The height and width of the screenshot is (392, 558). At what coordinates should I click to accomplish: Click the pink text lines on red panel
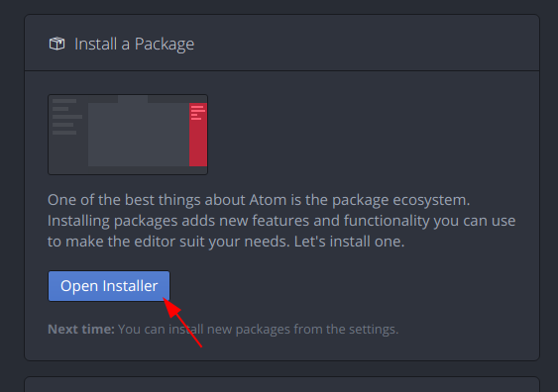tap(198, 113)
